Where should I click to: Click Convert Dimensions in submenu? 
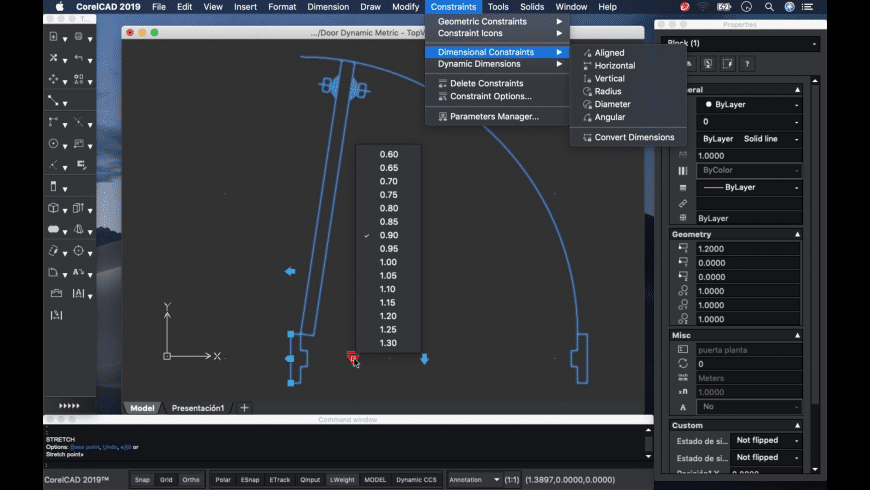633,137
